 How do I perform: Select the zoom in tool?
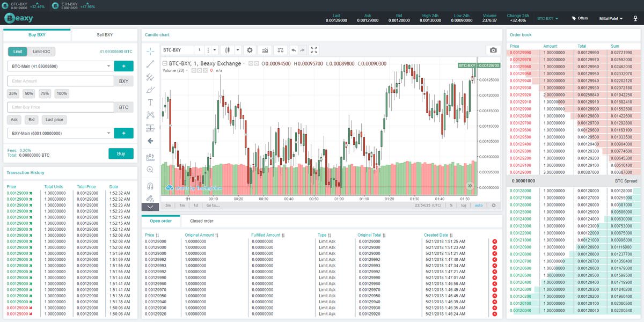point(150,170)
